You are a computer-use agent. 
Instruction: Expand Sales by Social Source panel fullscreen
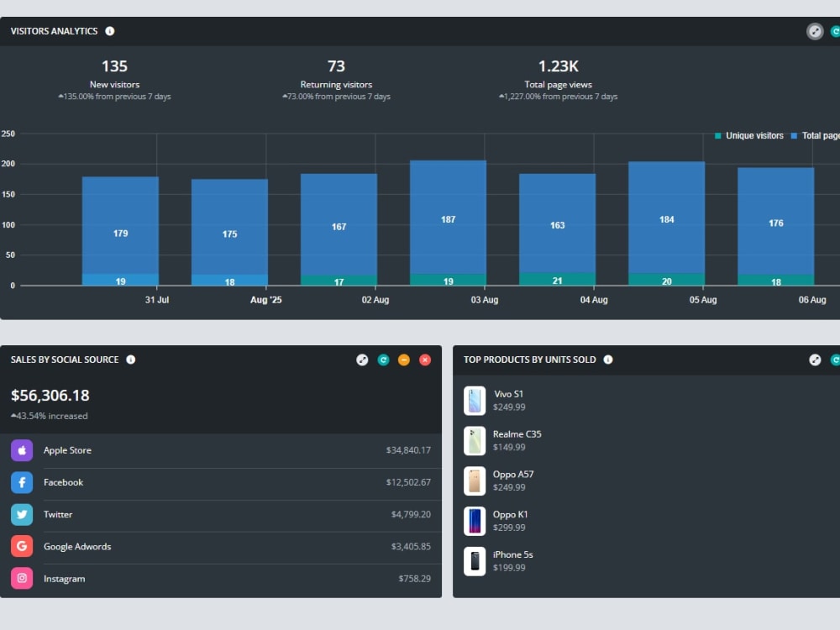click(362, 360)
